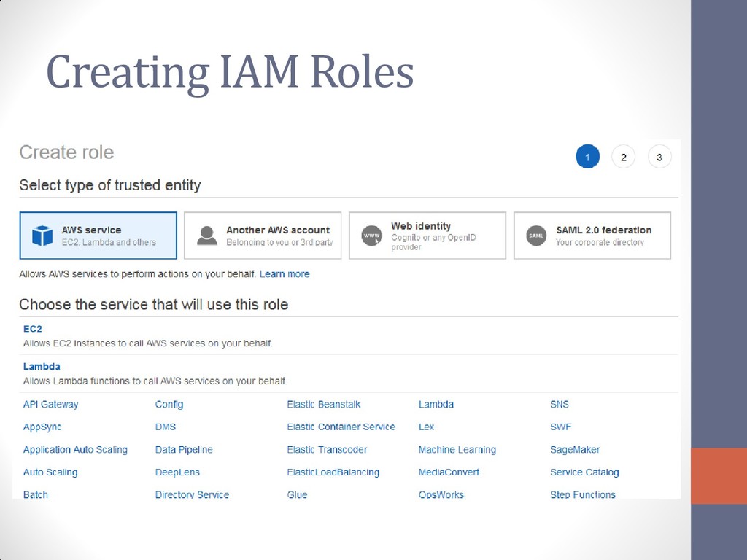
Task: Jump to step 3 circle
Action: point(659,157)
